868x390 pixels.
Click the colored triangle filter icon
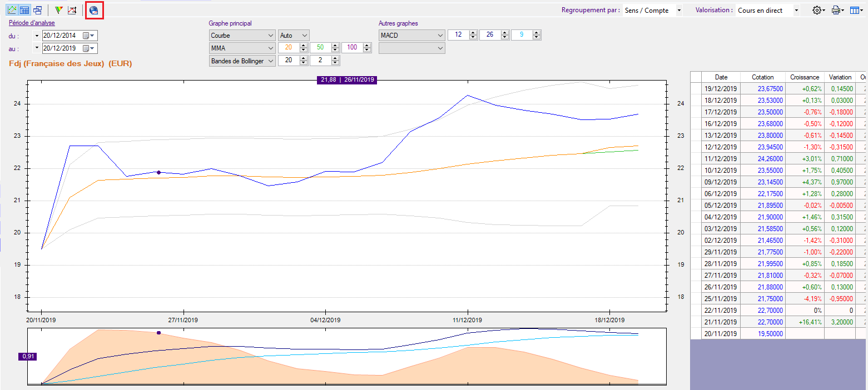pos(58,10)
